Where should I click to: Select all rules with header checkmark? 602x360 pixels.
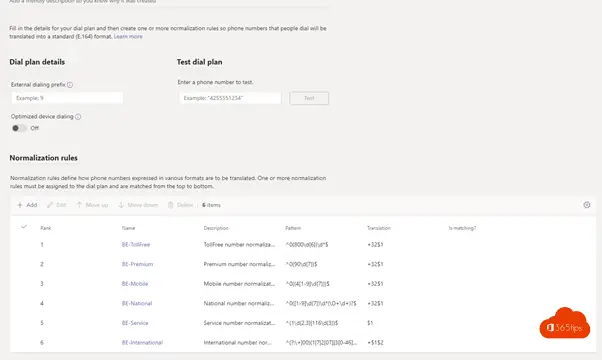point(24,227)
